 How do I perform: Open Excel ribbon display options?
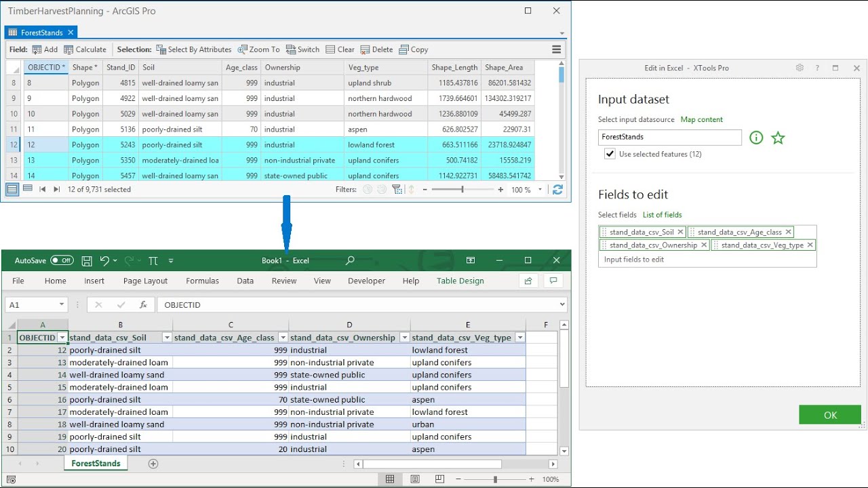pos(471,260)
